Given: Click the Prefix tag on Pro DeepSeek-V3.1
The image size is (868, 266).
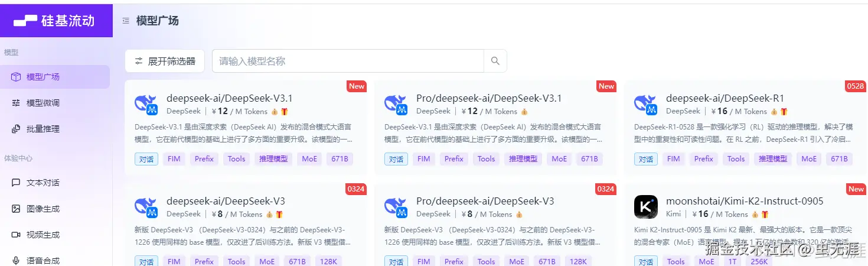Looking at the screenshot, I should tap(454, 159).
